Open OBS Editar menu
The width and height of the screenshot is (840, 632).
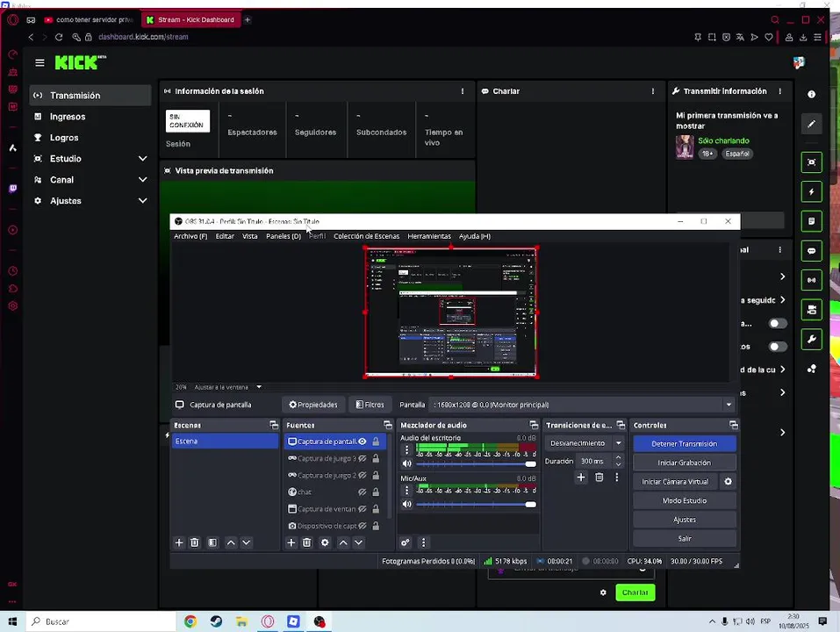coord(225,236)
